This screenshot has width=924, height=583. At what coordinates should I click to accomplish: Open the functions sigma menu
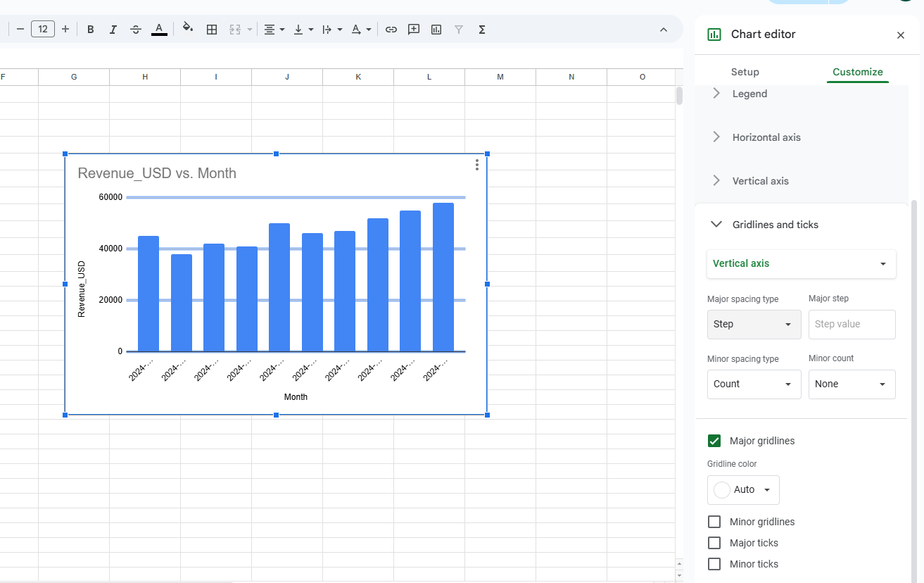click(x=482, y=30)
